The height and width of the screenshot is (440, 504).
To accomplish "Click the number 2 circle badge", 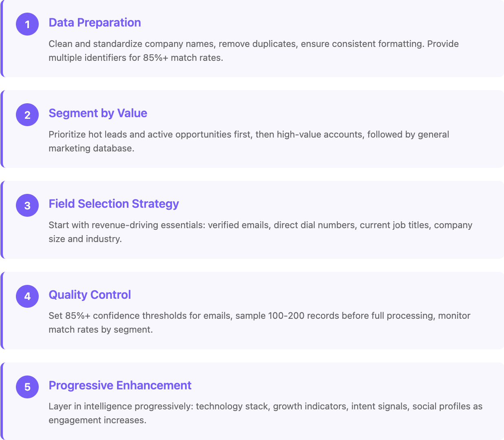I will tap(27, 115).
